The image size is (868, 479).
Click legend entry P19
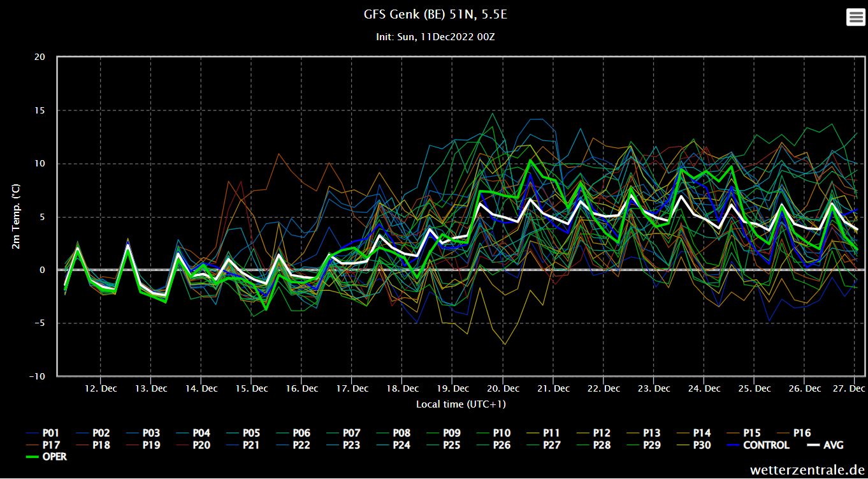coord(143,445)
